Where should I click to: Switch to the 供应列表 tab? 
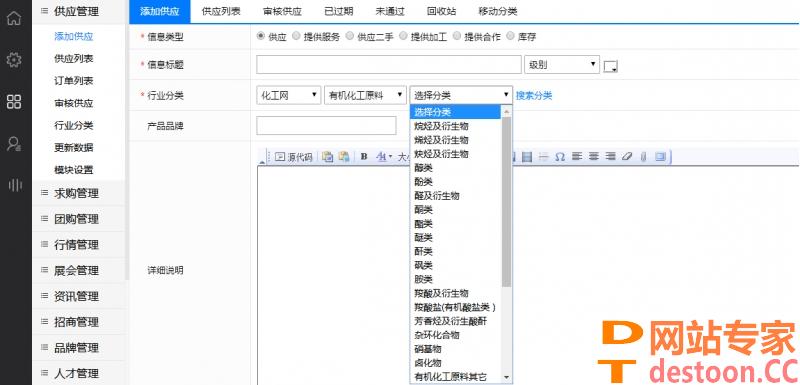[221, 11]
